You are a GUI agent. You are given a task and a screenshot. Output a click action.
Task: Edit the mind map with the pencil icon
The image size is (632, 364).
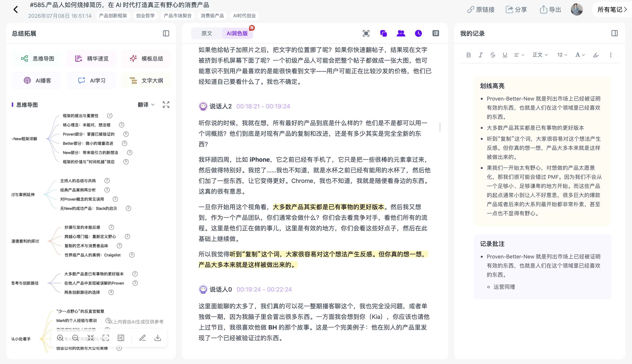[x=142, y=338]
